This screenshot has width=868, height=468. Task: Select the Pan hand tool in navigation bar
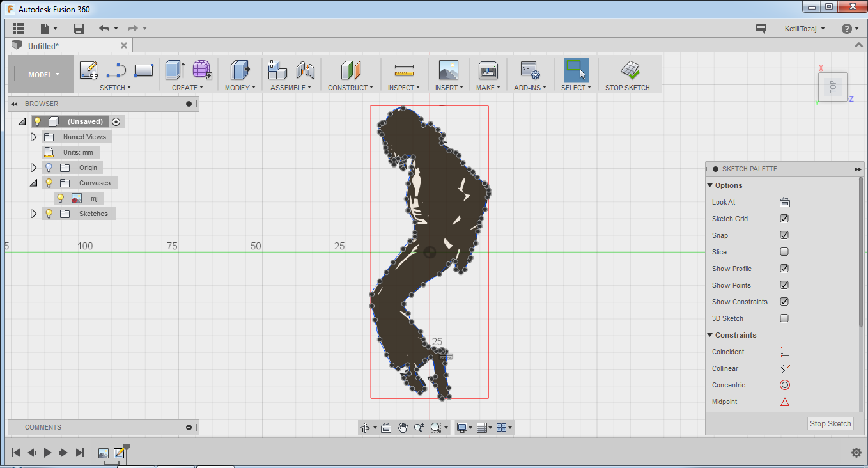point(403,428)
